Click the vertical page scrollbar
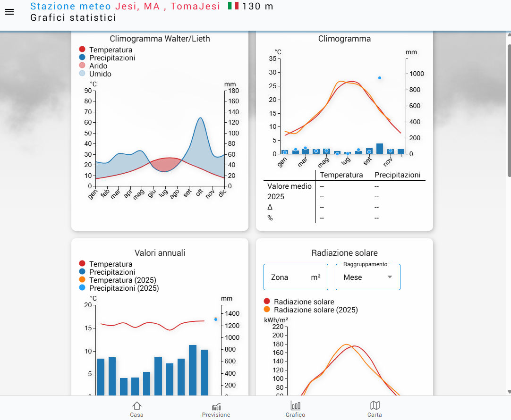511x420 pixels. click(509, 111)
